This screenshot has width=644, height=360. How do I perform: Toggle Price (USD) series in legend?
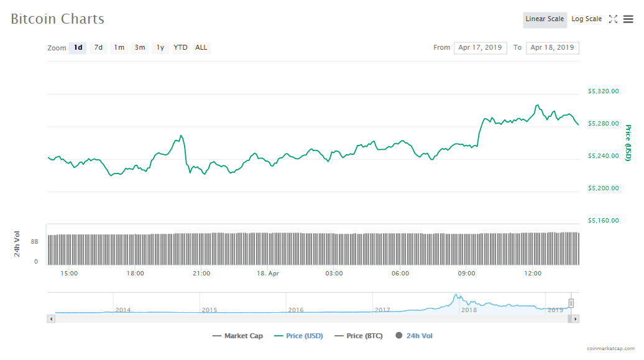298,336
